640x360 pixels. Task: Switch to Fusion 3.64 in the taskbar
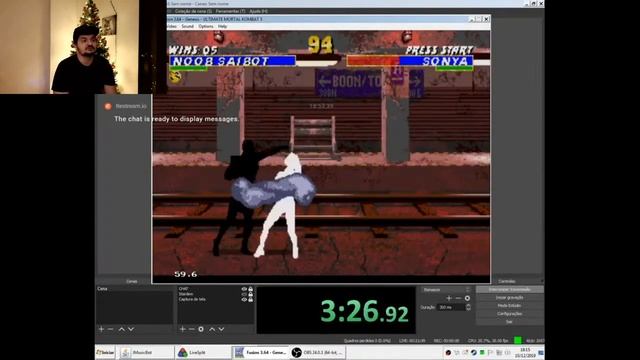click(260, 352)
